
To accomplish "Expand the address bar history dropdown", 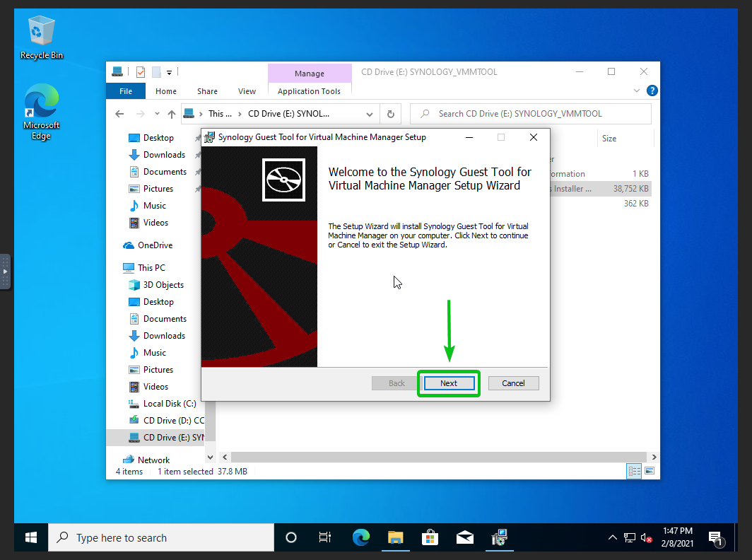I will click(x=370, y=114).
